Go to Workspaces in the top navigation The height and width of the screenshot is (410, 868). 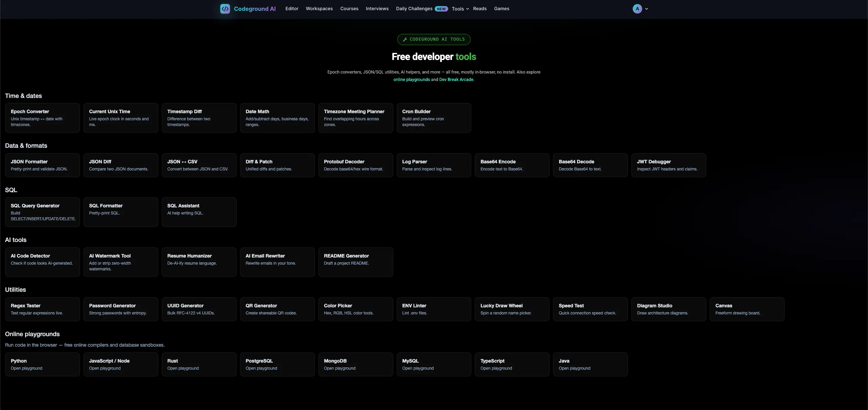pyautogui.click(x=319, y=8)
